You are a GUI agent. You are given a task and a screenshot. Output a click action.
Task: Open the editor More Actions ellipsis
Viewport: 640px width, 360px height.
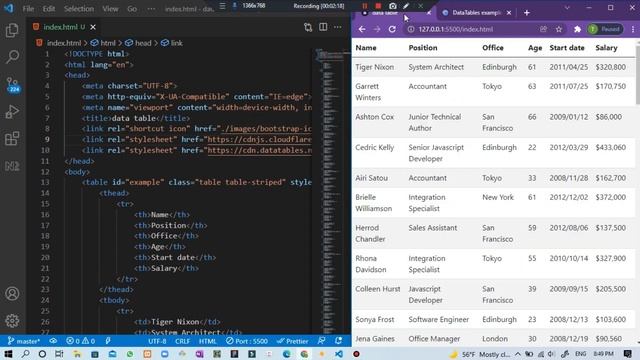coord(338,27)
